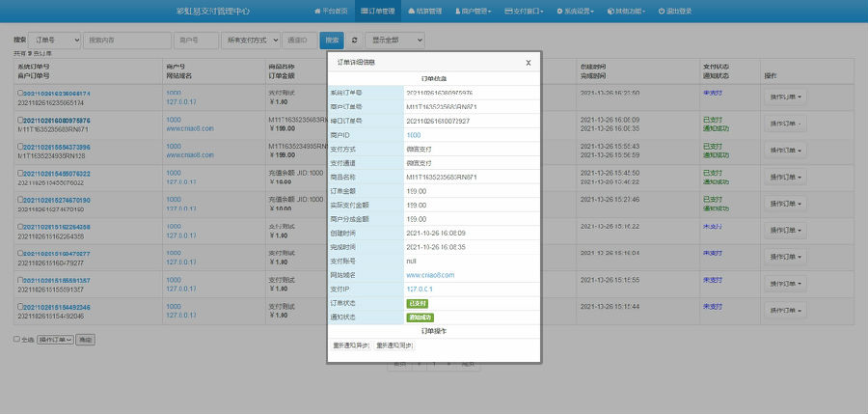Open 结算管理 in the top navigation
This screenshot has width=868, height=414.
pos(424,11)
